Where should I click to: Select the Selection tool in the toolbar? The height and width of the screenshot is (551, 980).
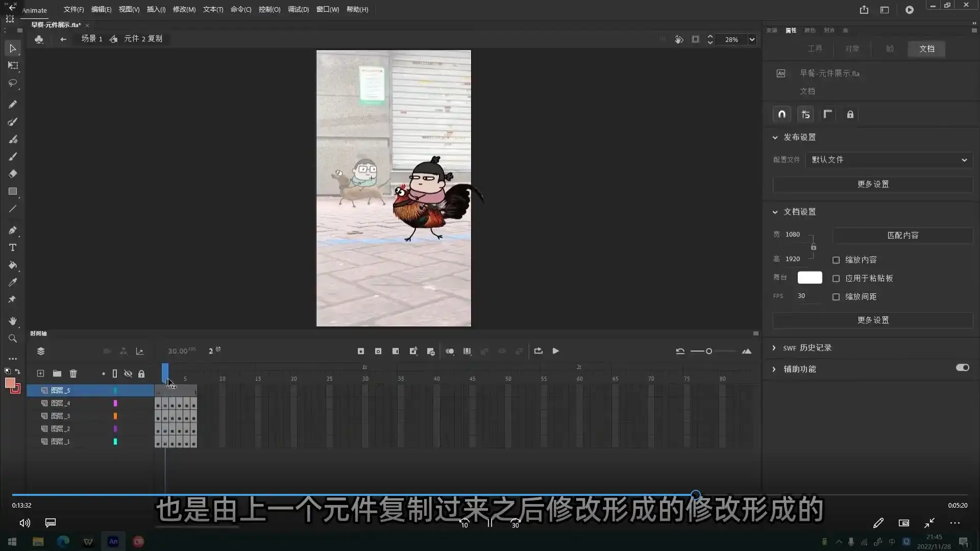tap(13, 48)
